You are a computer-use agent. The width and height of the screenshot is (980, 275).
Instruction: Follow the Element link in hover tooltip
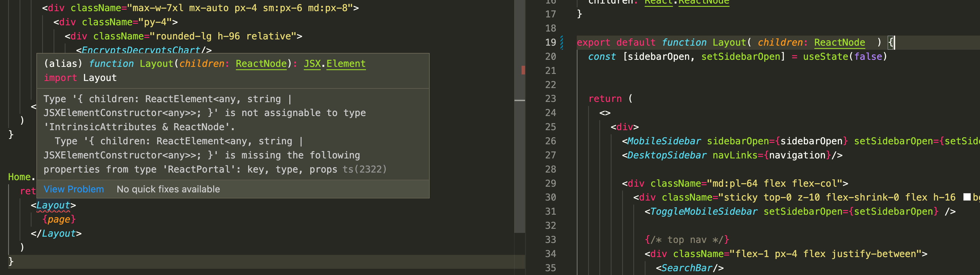(x=346, y=64)
